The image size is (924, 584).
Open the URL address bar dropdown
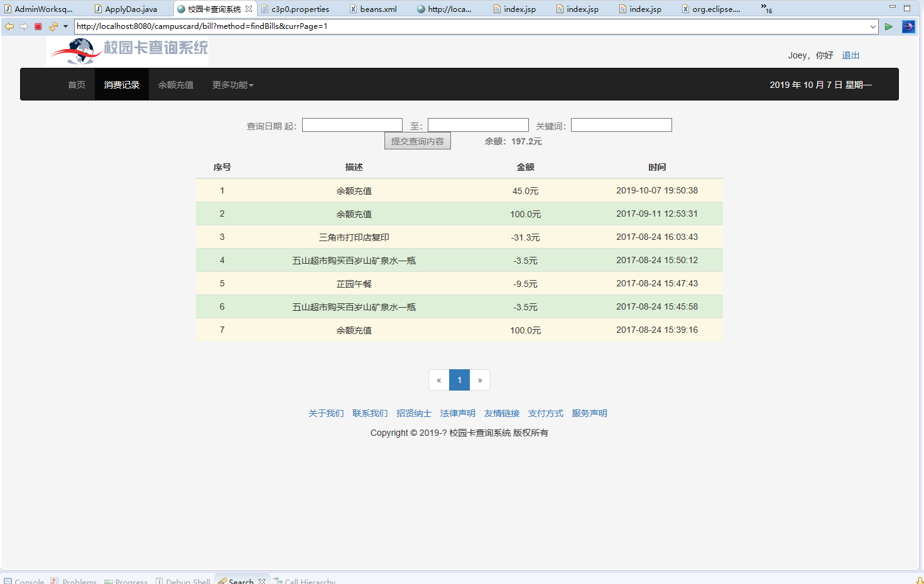pyautogui.click(x=874, y=26)
